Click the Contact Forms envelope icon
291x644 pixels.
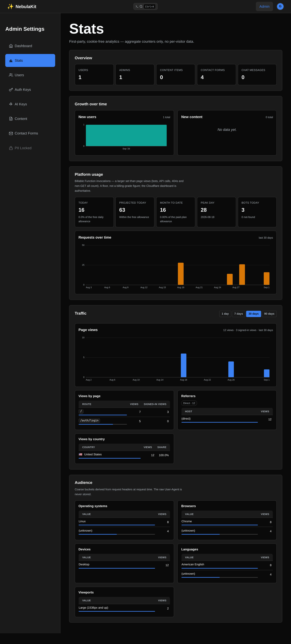[11, 133]
